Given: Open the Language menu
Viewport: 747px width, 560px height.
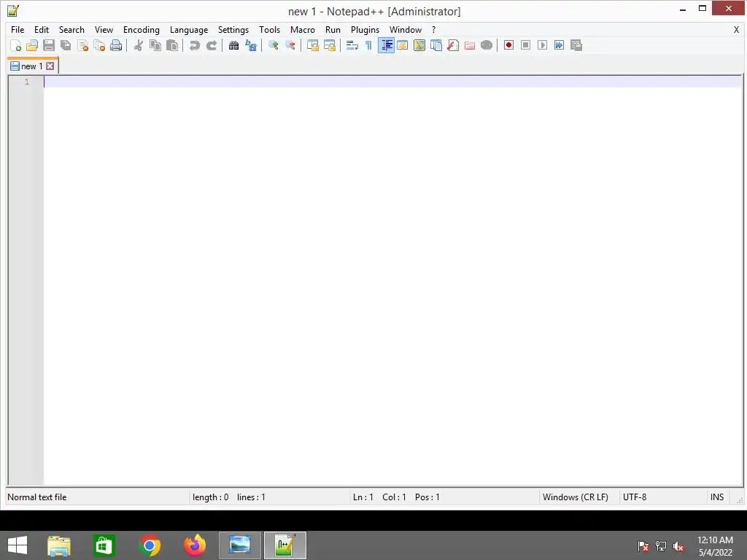Looking at the screenshot, I should point(189,29).
